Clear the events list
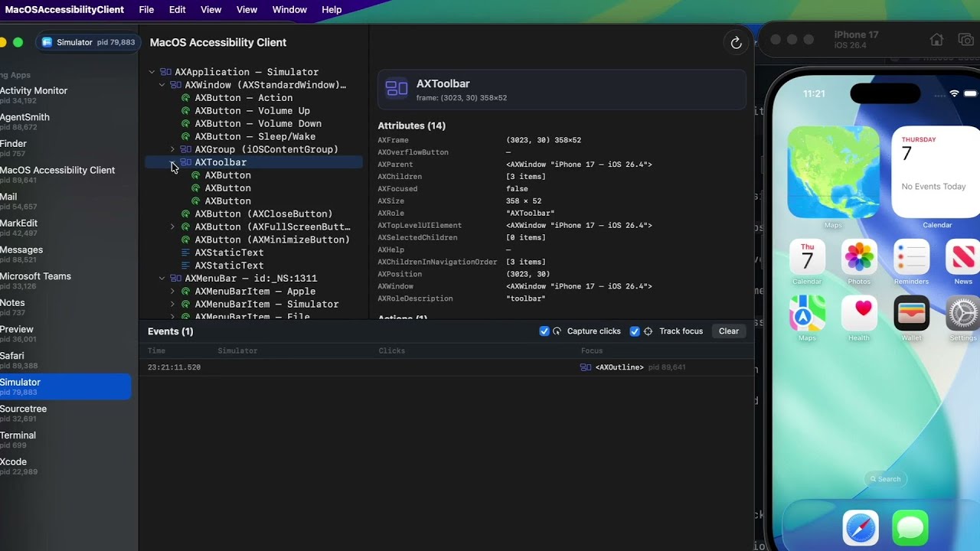 coord(729,331)
